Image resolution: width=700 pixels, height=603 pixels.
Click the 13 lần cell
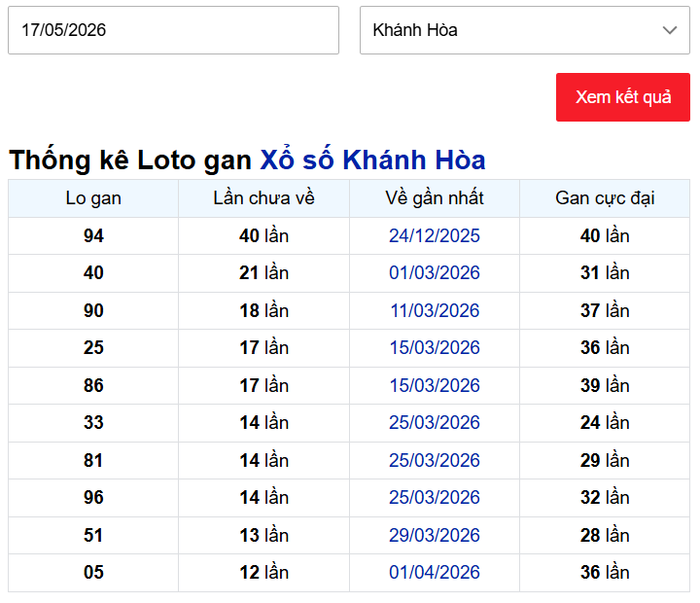pyautogui.click(x=263, y=536)
